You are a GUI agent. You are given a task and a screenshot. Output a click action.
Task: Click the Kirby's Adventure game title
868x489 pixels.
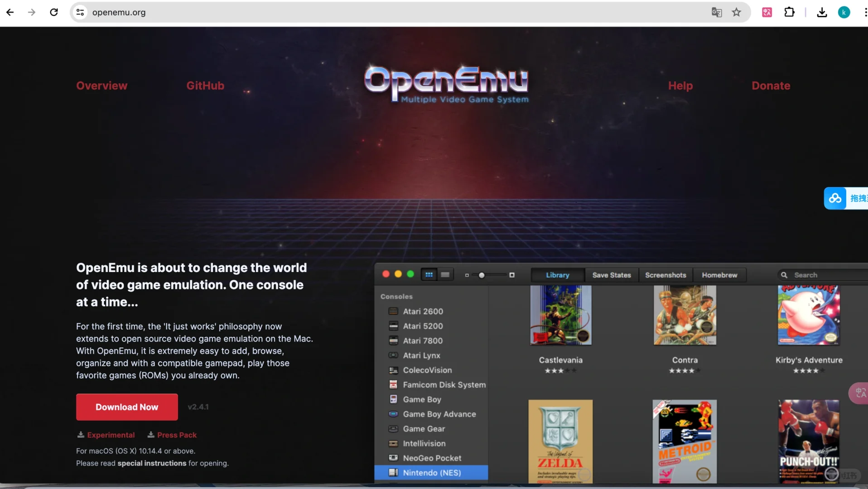(x=809, y=360)
